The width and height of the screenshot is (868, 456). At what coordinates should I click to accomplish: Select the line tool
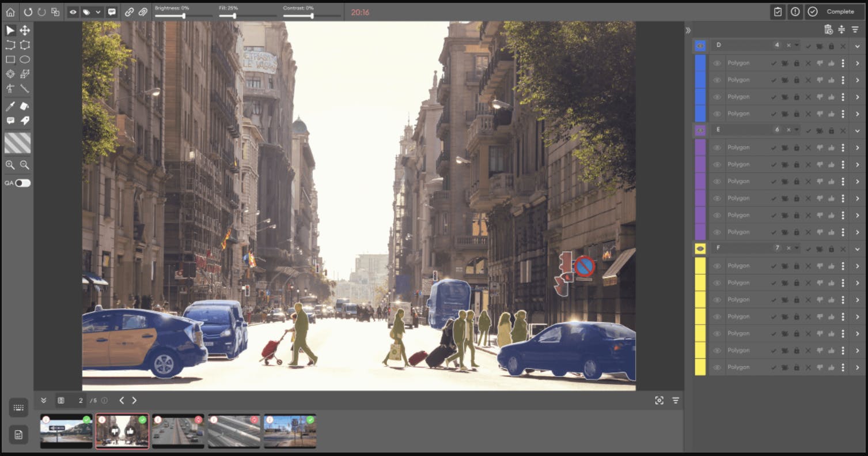tap(25, 88)
